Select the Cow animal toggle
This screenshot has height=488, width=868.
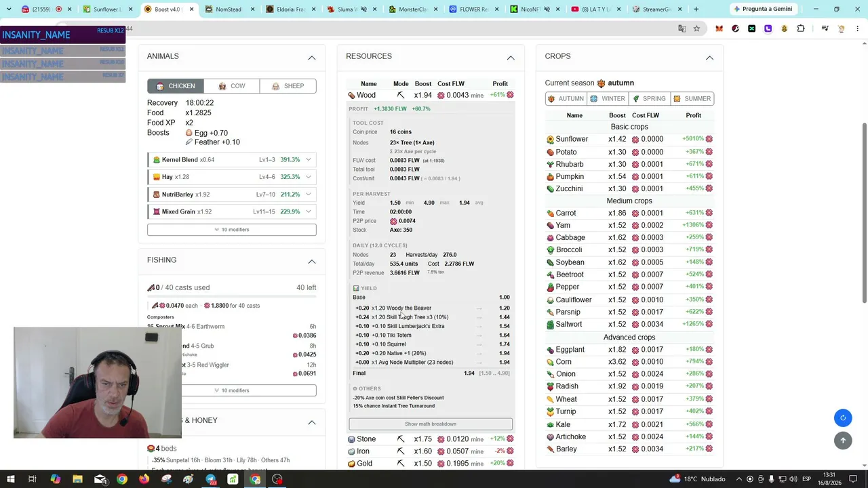(232, 86)
